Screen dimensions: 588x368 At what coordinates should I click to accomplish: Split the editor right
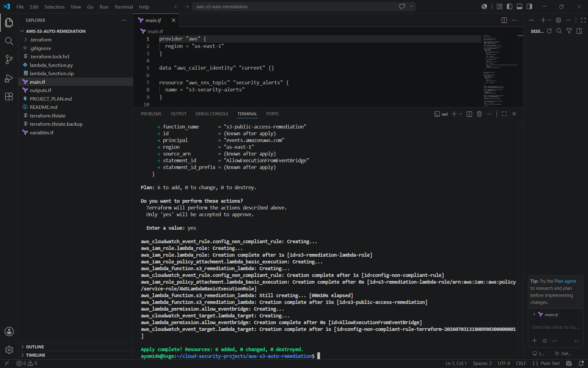pos(504,20)
